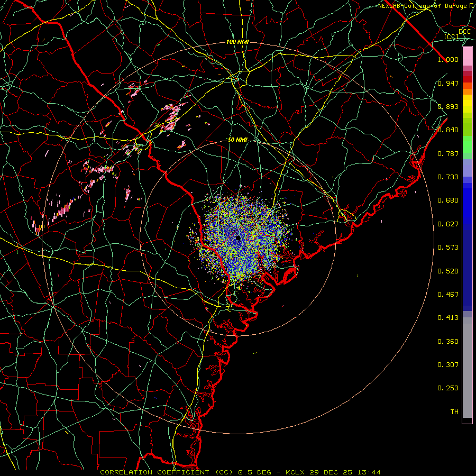Image resolution: width=476 pixels, height=476 pixels.
Task: Click the "[CC]" units label
Action: pyautogui.click(x=451, y=36)
